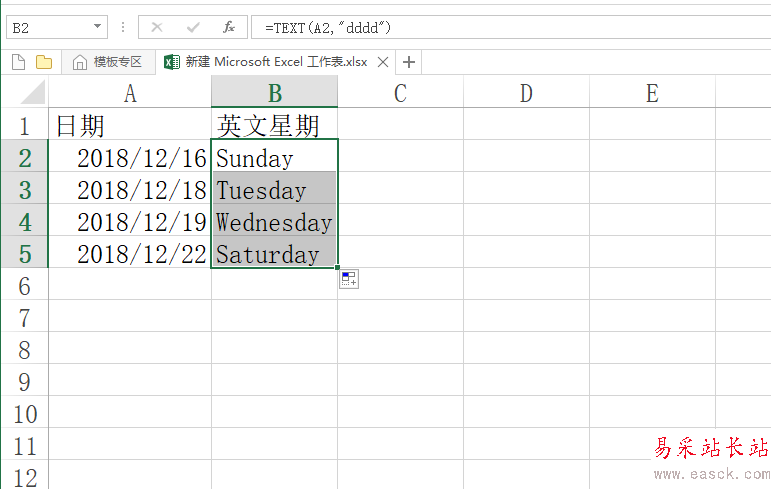The width and height of the screenshot is (771, 489).
Task: Select cell A2 with date 2018/12/16
Action: tap(130, 159)
